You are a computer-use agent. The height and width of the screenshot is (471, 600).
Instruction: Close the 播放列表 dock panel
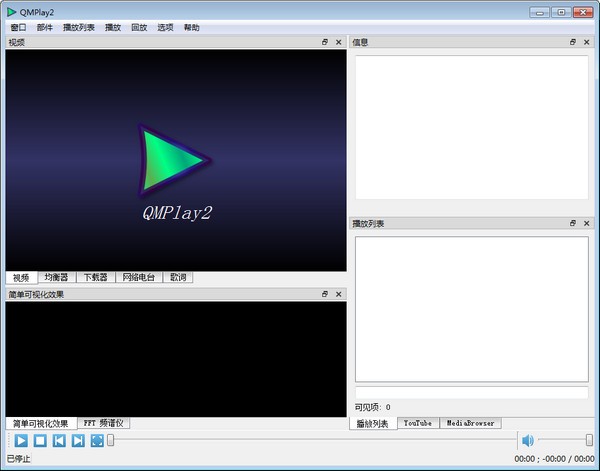tap(587, 223)
